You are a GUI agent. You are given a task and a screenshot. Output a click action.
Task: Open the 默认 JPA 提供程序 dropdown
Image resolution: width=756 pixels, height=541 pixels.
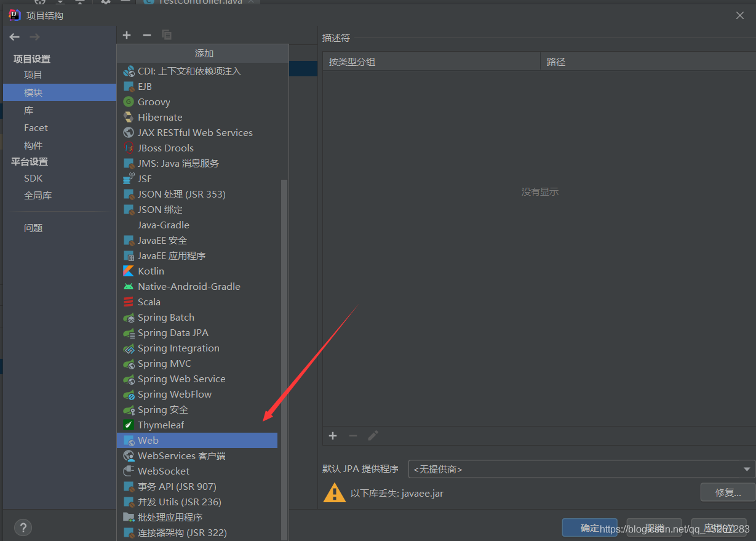pos(581,469)
